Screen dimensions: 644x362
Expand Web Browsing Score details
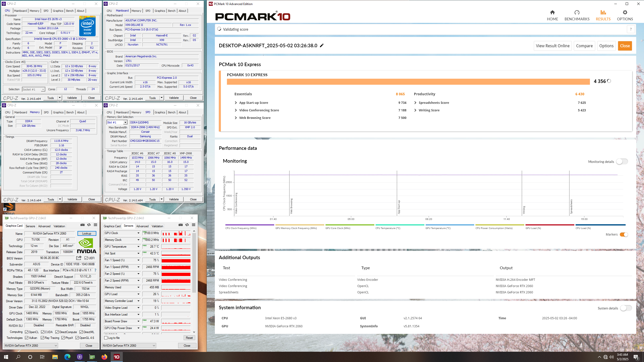pyautogui.click(x=236, y=118)
